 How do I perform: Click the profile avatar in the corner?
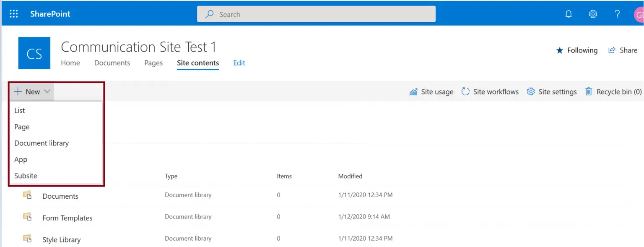(639, 14)
